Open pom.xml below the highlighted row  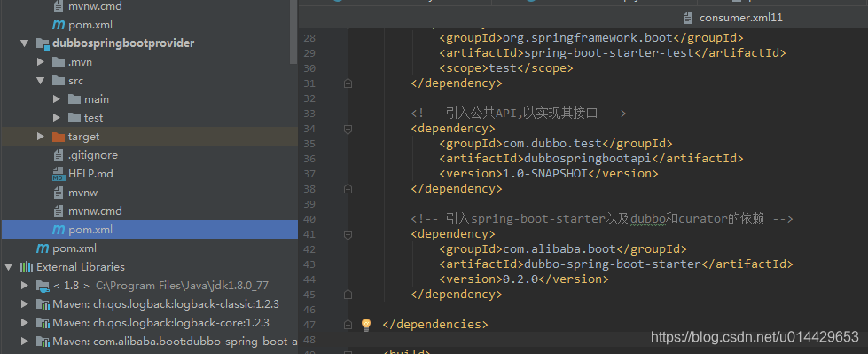click(x=74, y=248)
